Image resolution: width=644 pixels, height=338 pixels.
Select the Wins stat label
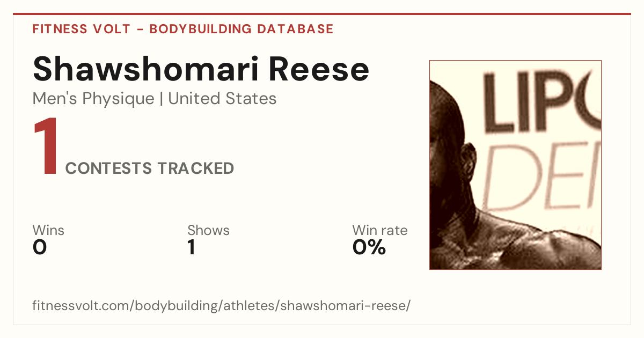click(48, 231)
